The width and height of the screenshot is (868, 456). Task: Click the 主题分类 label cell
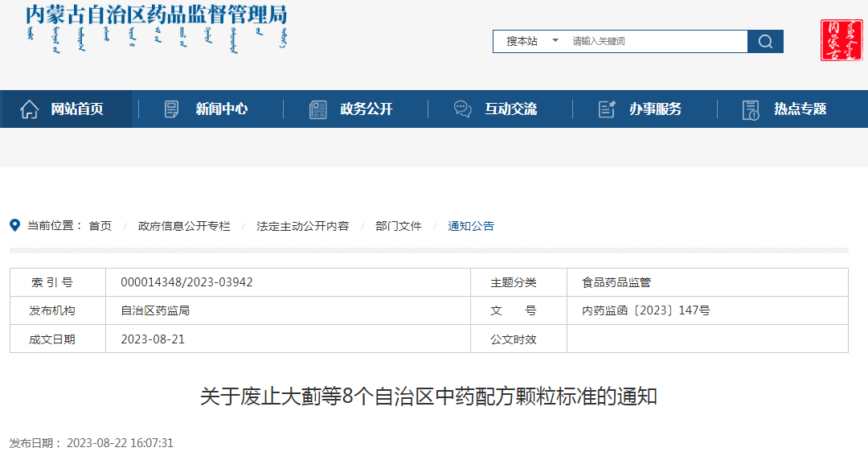518,282
